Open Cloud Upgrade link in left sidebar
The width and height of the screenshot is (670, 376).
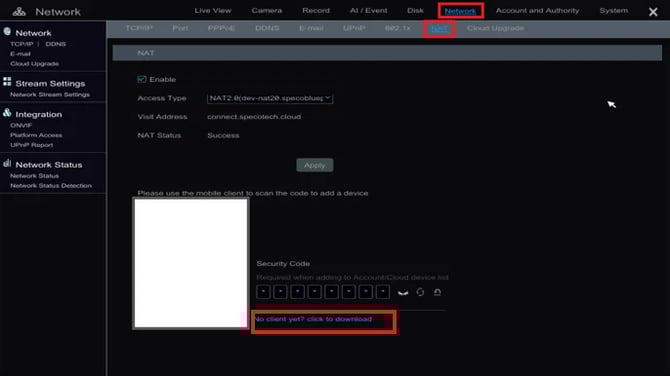point(35,64)
